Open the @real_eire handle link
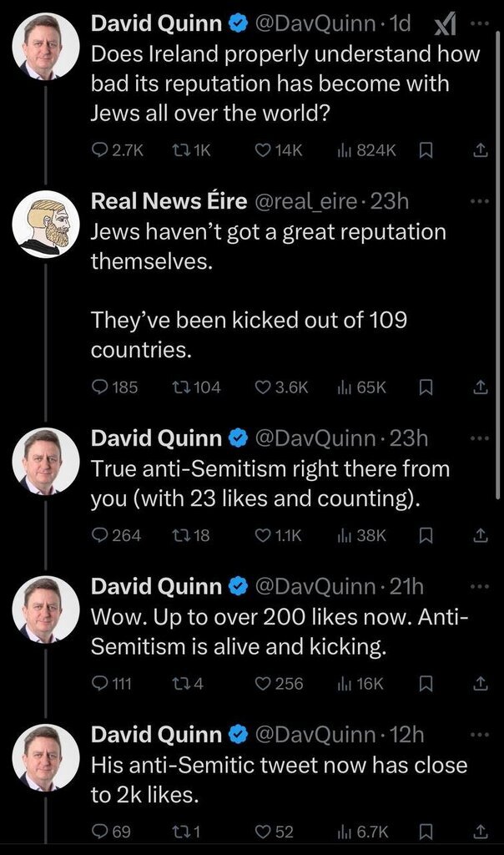Image resolution: width=504 pixels, height=855 pixels. (x=304, y=202)
